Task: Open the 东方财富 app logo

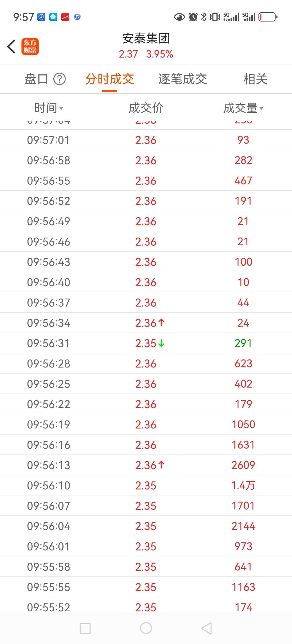Action: (x=30, y=46)
